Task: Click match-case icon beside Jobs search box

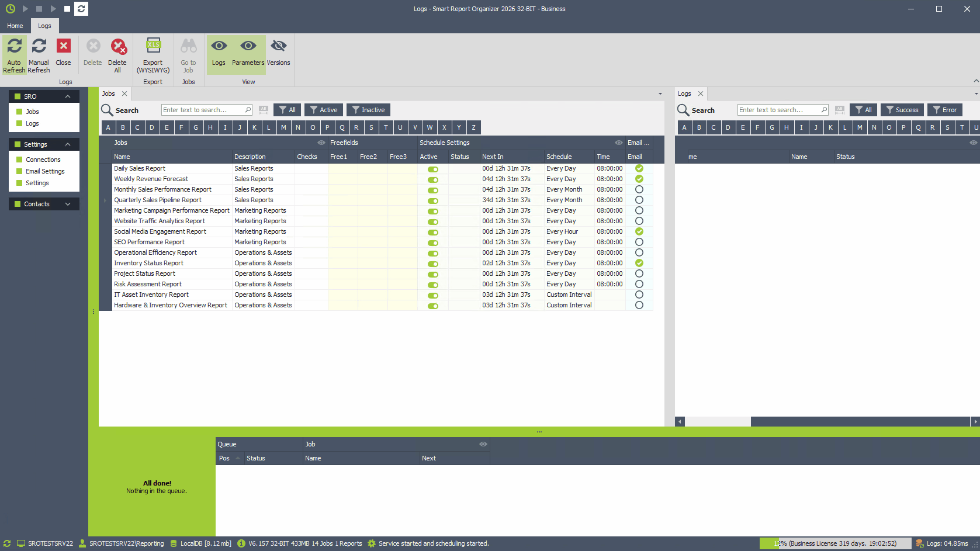Action: [264, 110]
